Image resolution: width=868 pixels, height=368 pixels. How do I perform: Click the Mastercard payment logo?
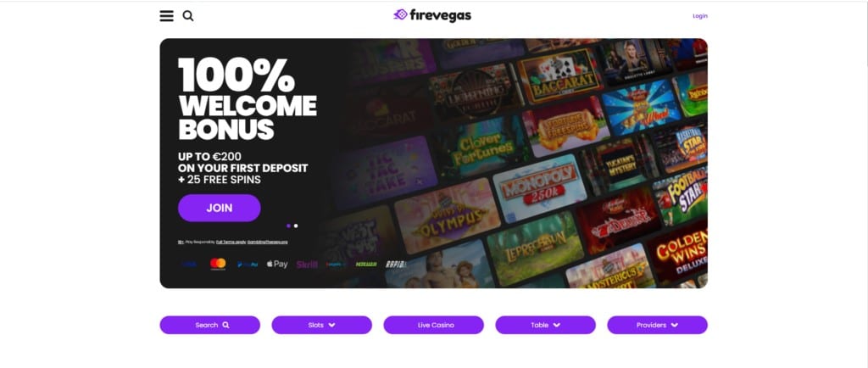point(218,264)
